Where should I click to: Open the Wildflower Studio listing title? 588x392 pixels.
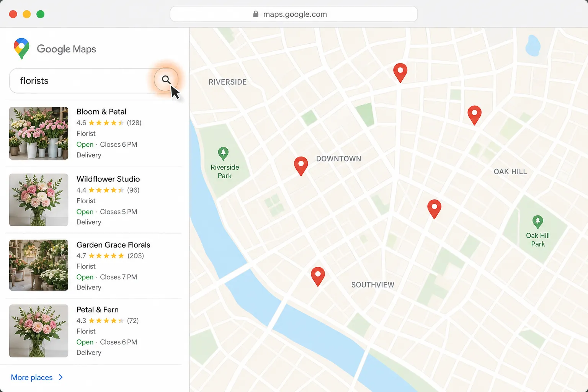[x=108, y=179]
